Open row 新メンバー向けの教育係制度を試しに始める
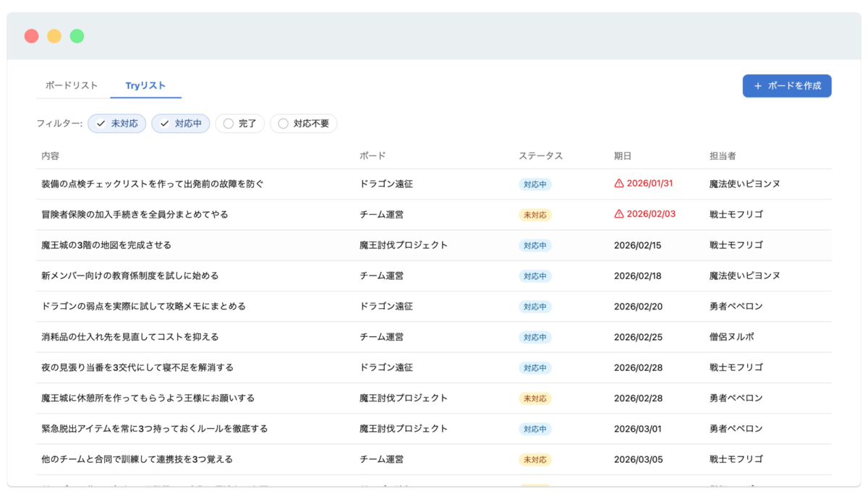Image resolution: width=868 pixels, height=499 pixels. 434,276
